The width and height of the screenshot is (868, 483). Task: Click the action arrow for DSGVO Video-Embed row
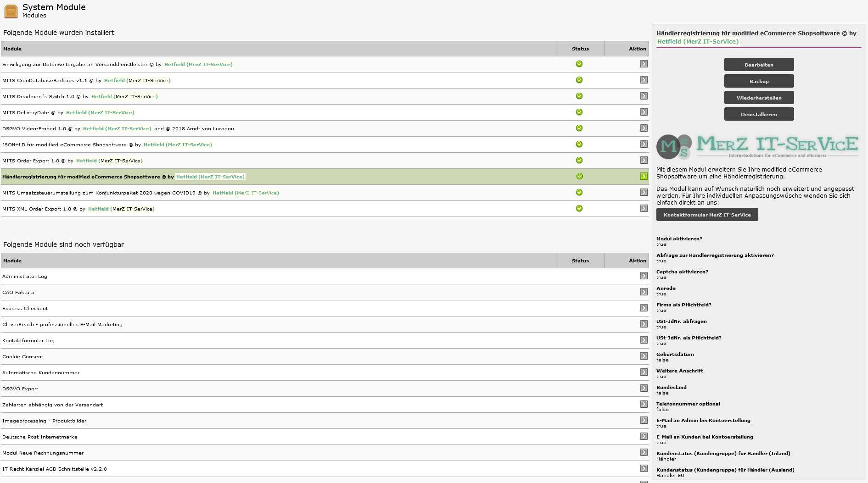point(644,128)
